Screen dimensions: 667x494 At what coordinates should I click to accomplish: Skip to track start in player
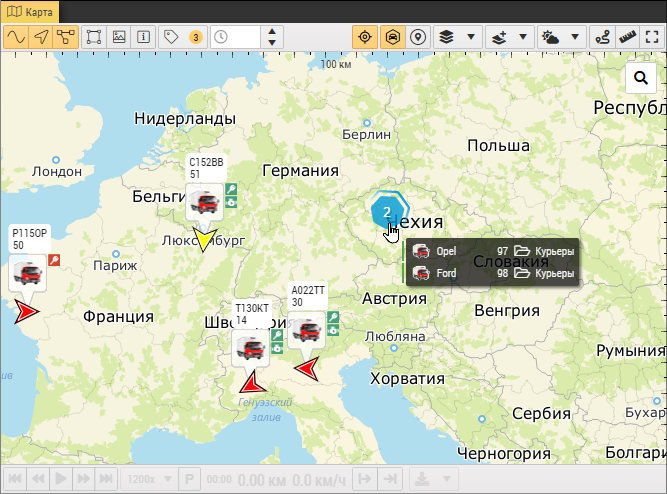[x=15, y=479]
